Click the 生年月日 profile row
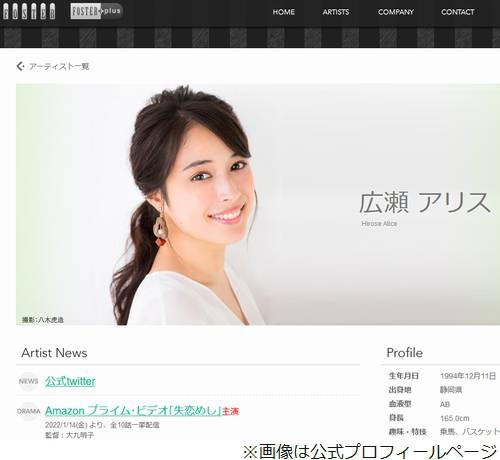Image resolution: width=500 pixels, height=460 pixels. [442, 376]
